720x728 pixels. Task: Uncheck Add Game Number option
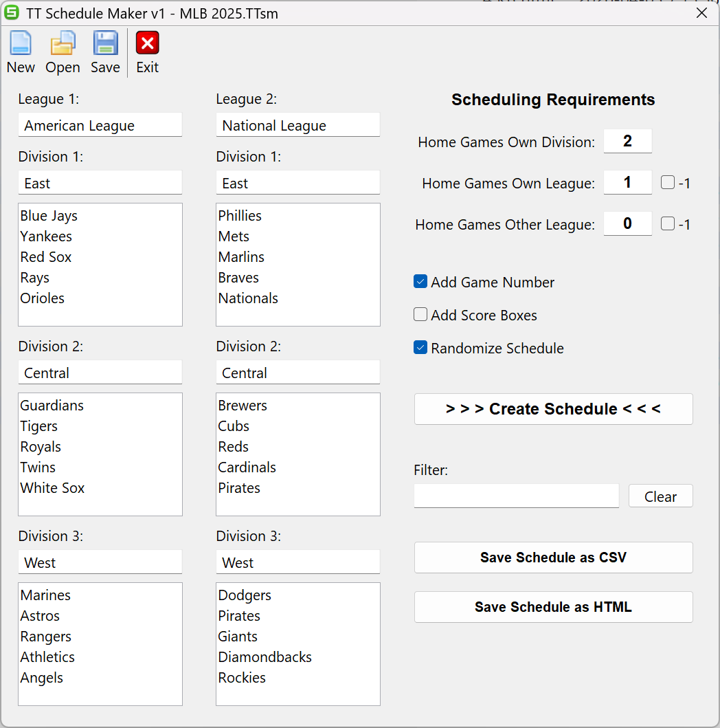[420, 282]
